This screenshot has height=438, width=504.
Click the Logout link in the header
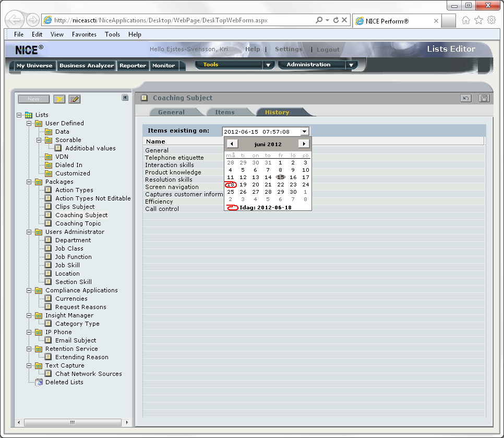pyautogui.click(x=328, y=49)
